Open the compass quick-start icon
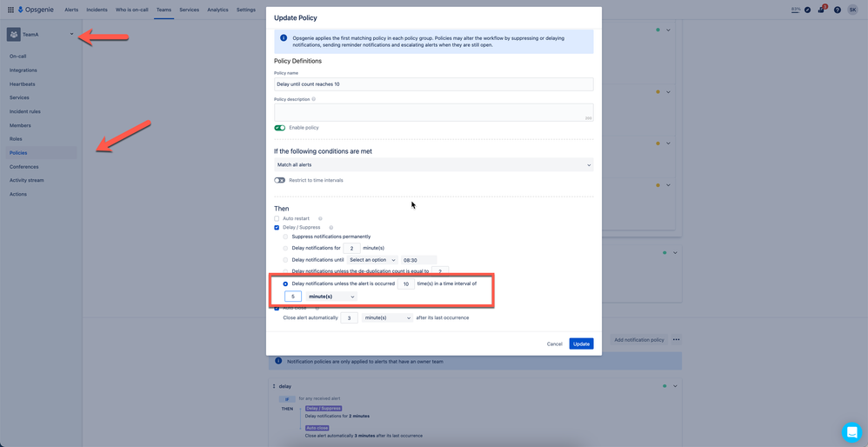Screen dimensions: 868x447 (808, 10)
